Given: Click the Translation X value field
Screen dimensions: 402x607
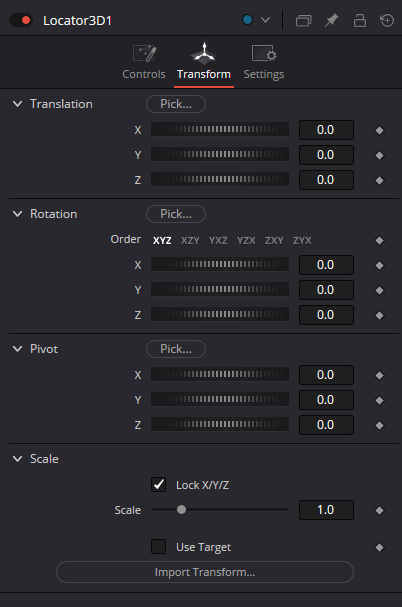Looking at the screenshot, I should (x=326, y=130).
